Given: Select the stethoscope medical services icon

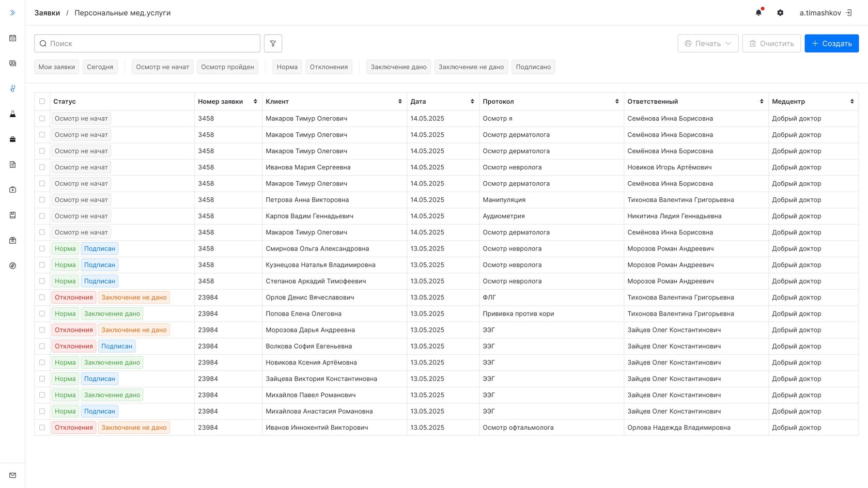Looking at the screenshot, I should (x=12, y=89).
